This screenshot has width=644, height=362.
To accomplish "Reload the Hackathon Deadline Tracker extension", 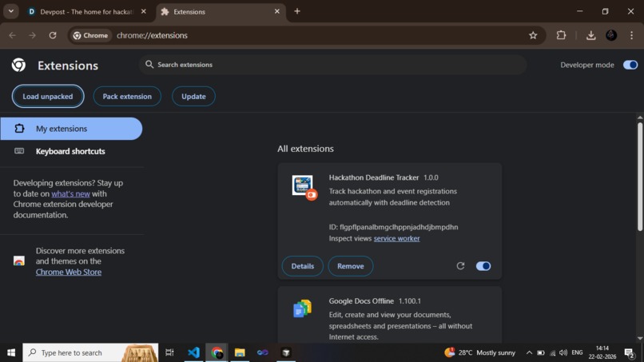I will (460, 266).
